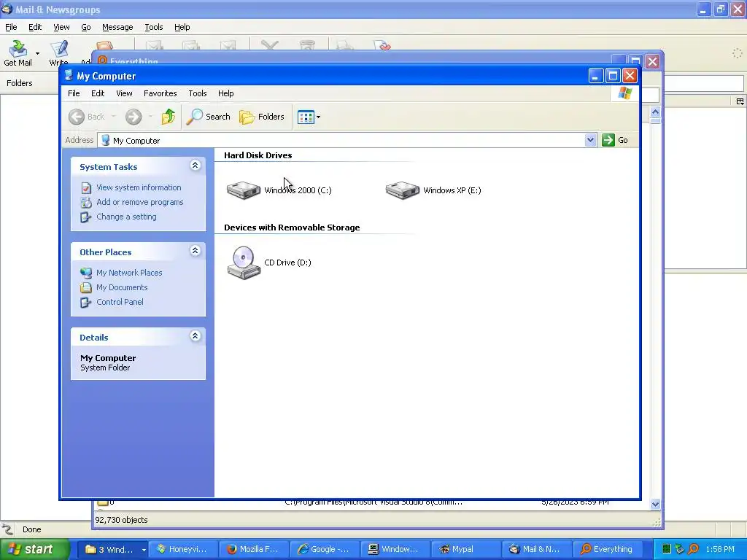Click the My Network Places icon
The height and width of the screenshot is (560, 747).
pos(86,273)
